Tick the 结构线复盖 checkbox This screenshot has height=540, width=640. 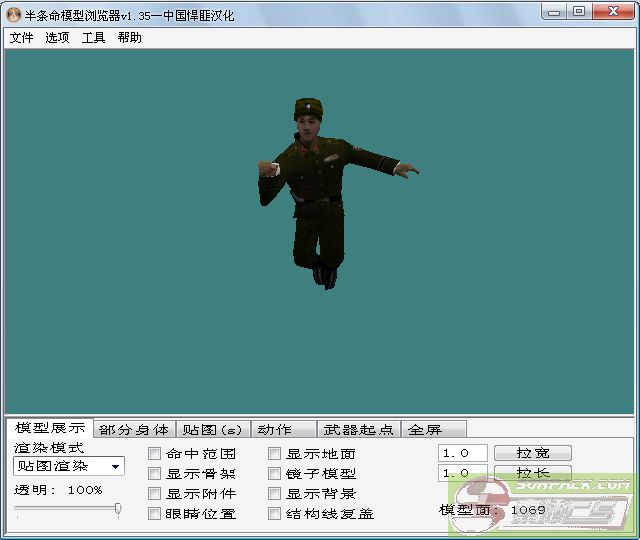coord(275,514)
